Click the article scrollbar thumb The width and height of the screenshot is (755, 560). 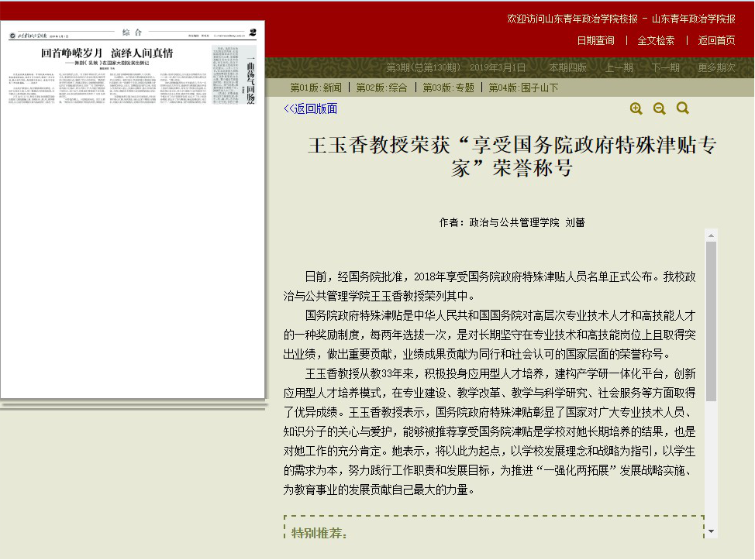(x=711, y=321)
